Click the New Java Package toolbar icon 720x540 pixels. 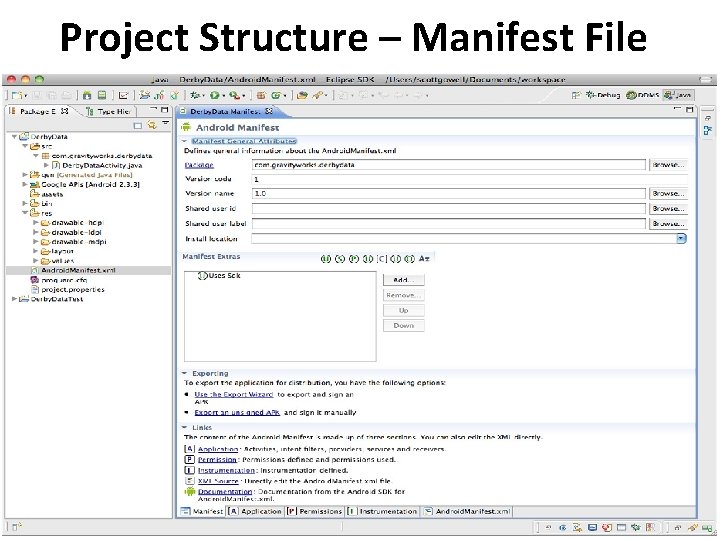coord(261,96)
